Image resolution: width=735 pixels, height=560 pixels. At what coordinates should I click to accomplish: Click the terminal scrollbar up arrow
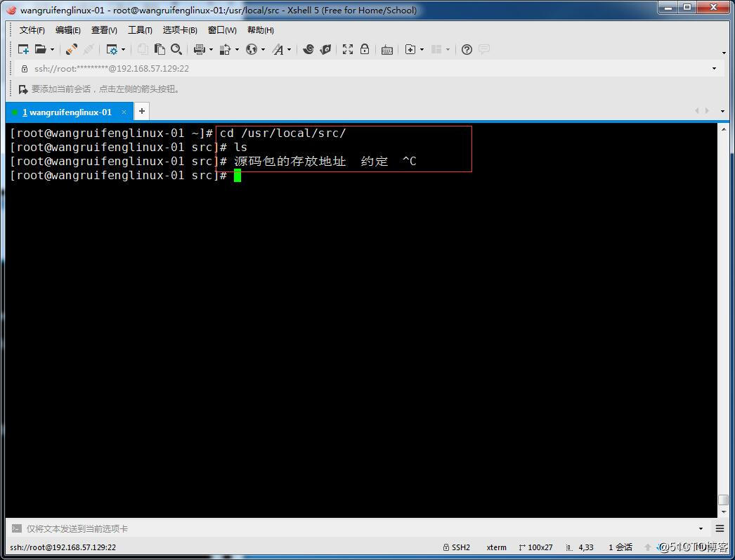(724, 129)
